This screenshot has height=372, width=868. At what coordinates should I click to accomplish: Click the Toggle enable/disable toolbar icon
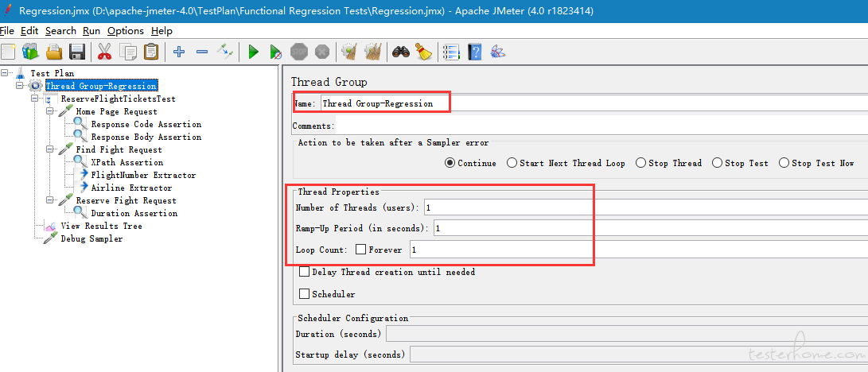pyautogui.click(x=224, y=52)
